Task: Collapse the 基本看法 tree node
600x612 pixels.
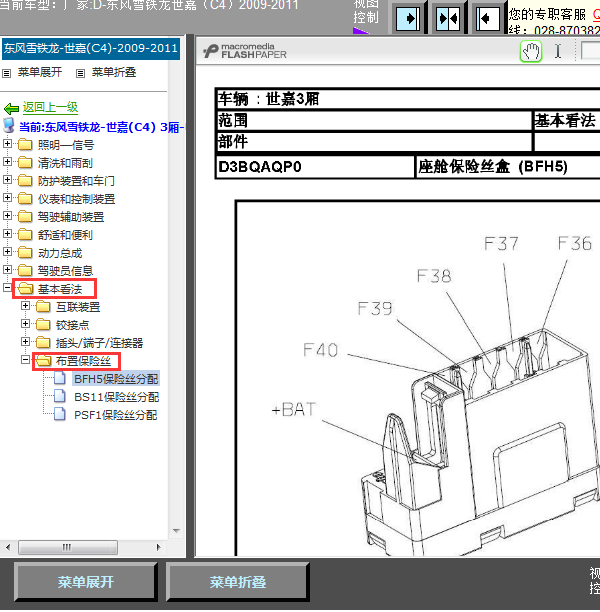Action: pos(7,288)
